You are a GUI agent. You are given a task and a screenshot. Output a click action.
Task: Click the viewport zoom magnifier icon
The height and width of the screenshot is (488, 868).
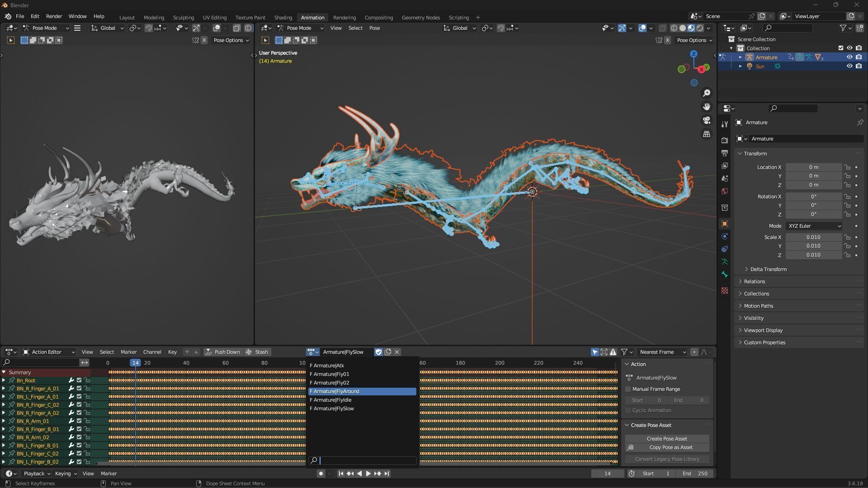point(706,93)
